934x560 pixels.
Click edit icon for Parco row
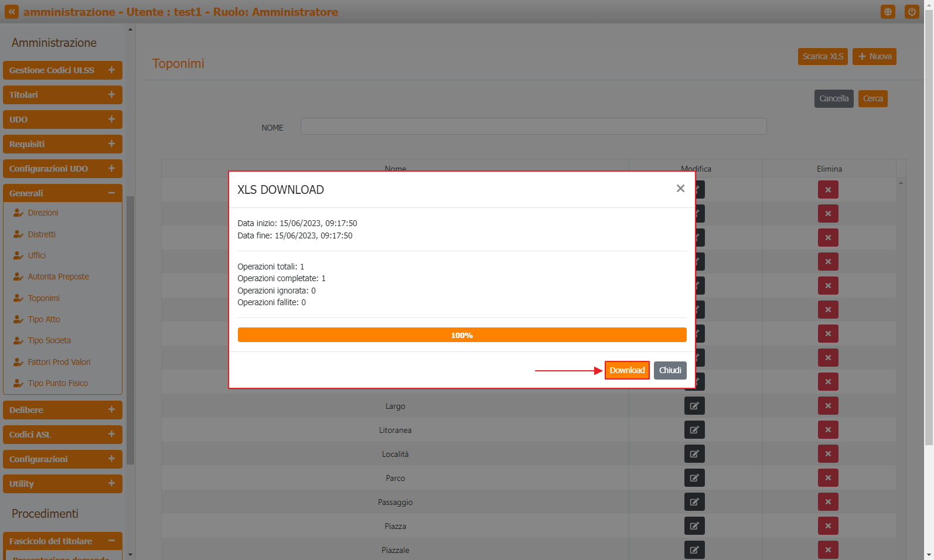[x=694, y=478]
